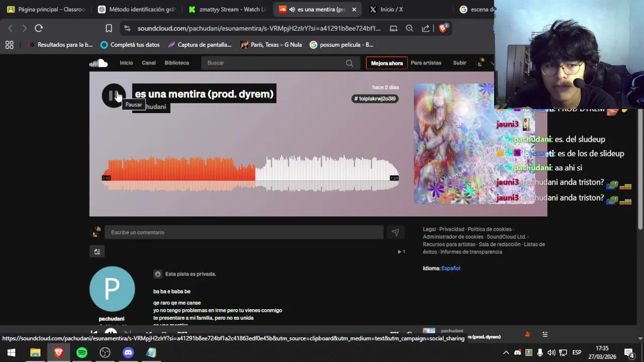Go back with the browser back arrow
Viewport: 644px width, 362px height.
point(11,28)
